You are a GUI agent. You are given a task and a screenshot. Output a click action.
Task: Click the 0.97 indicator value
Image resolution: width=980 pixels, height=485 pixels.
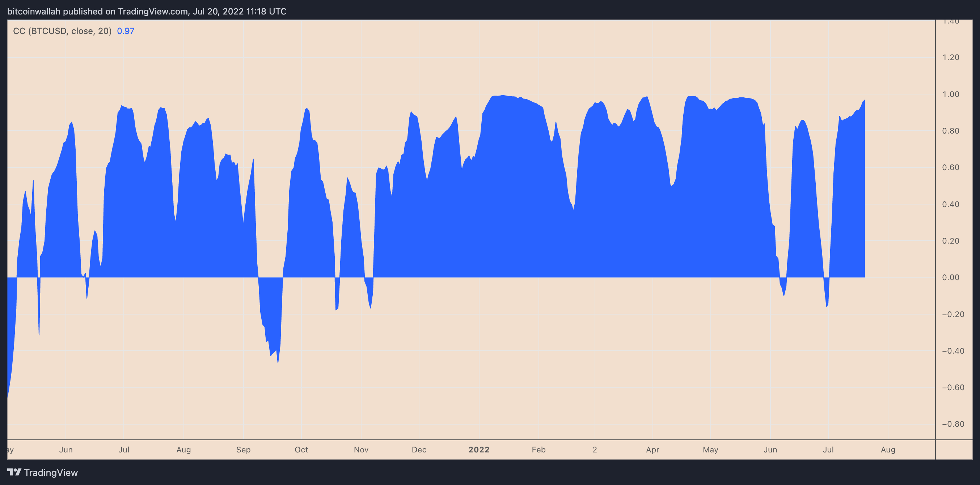tap(126, 31)
